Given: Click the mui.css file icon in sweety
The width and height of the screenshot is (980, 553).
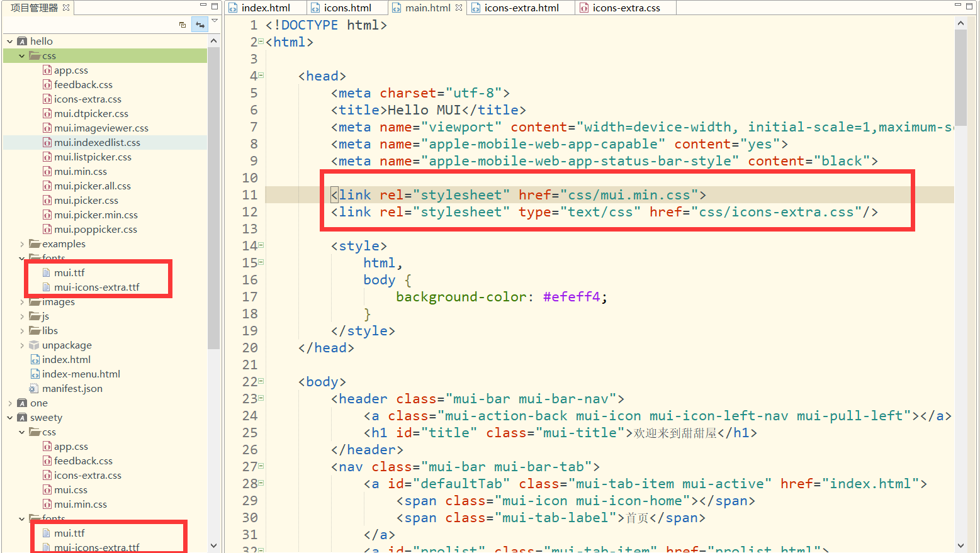Looking at the screenshot, I should pyautogui.click(x=47, y=490).
